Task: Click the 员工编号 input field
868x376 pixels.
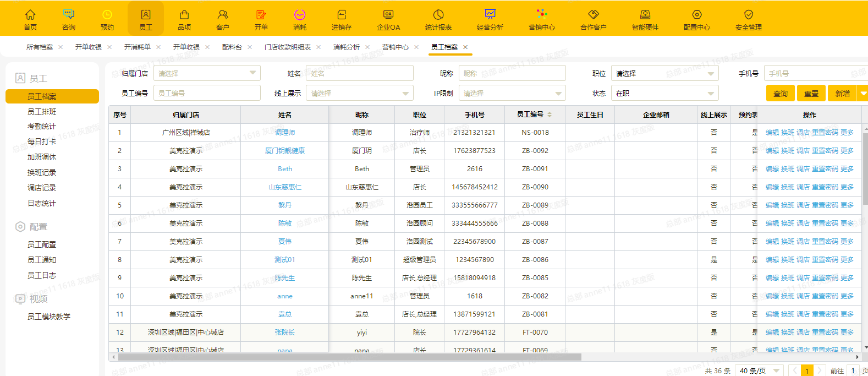Action: 207,93
